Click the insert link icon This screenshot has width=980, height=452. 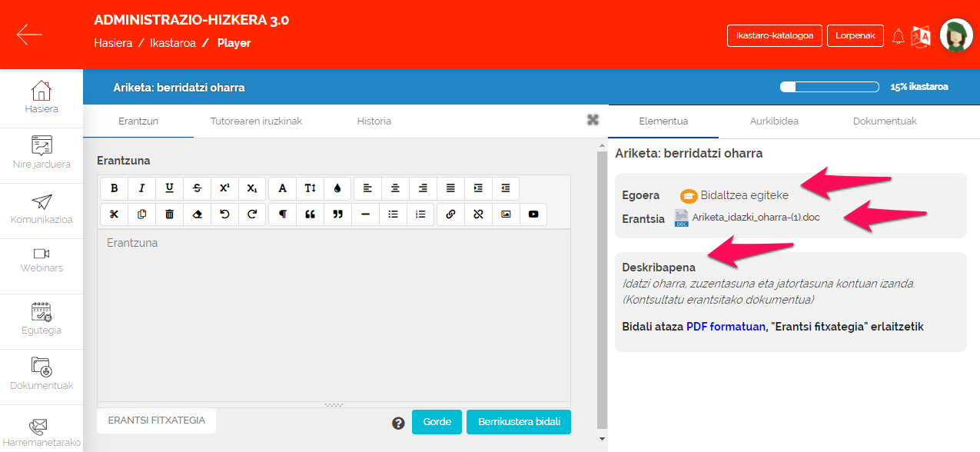[x=450, y=214]
